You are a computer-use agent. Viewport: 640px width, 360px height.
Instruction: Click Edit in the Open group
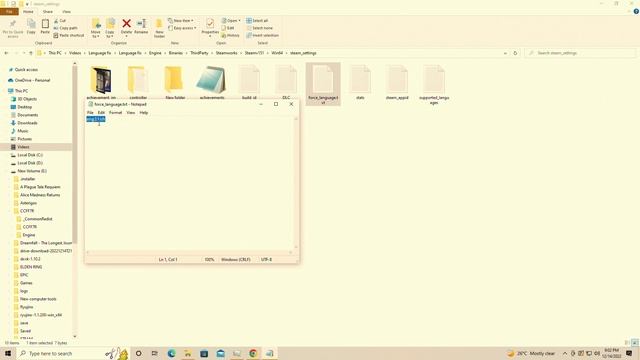tap(228, 28)
